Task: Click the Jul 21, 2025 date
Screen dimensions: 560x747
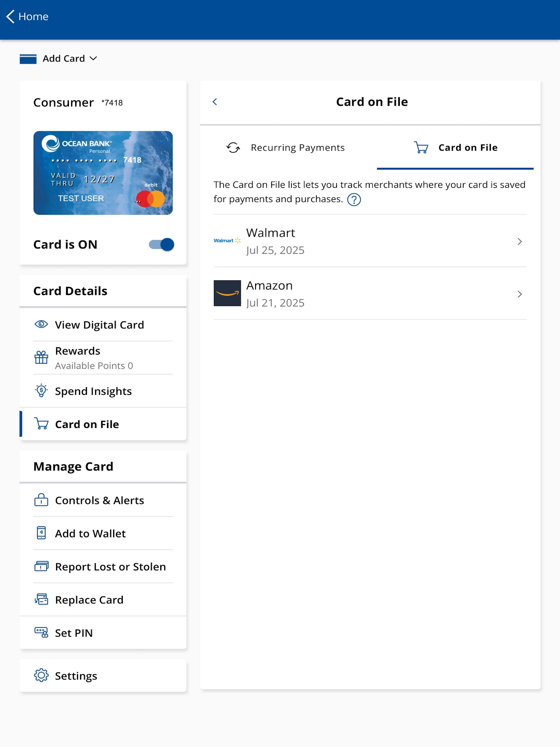Action: click(275, 303)
